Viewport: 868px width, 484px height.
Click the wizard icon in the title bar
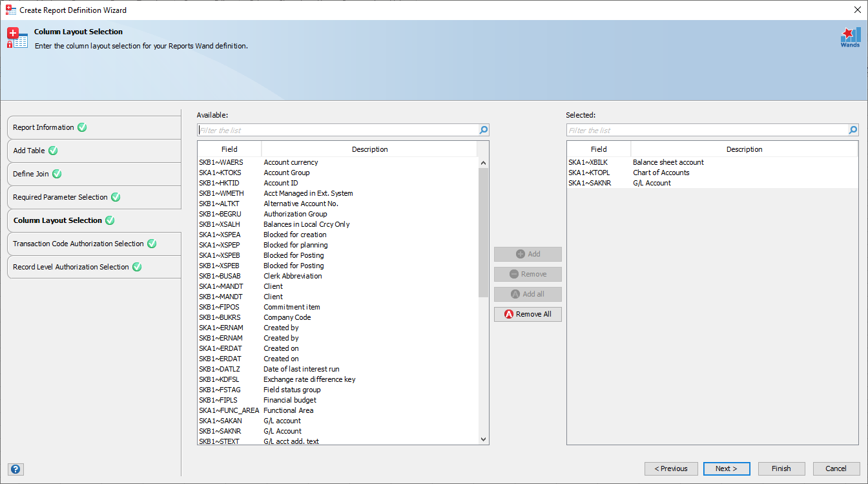10,10
